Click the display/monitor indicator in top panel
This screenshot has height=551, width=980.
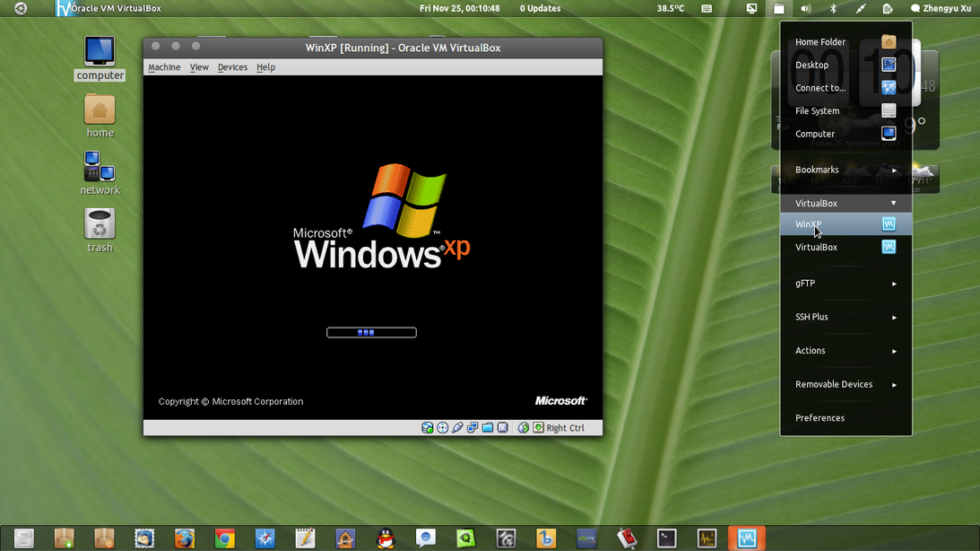click(752, 8)
